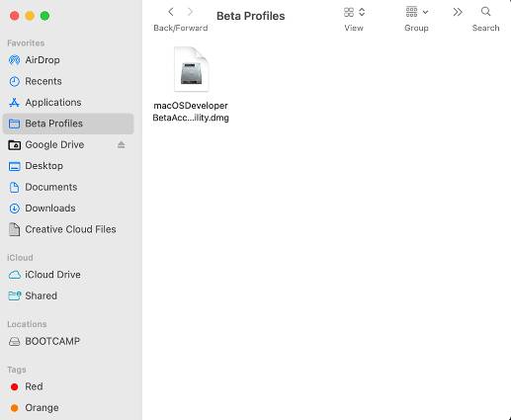Screen dimensions: 511x420
Task: Open the Applications folder icon
Action: (14, 103)
